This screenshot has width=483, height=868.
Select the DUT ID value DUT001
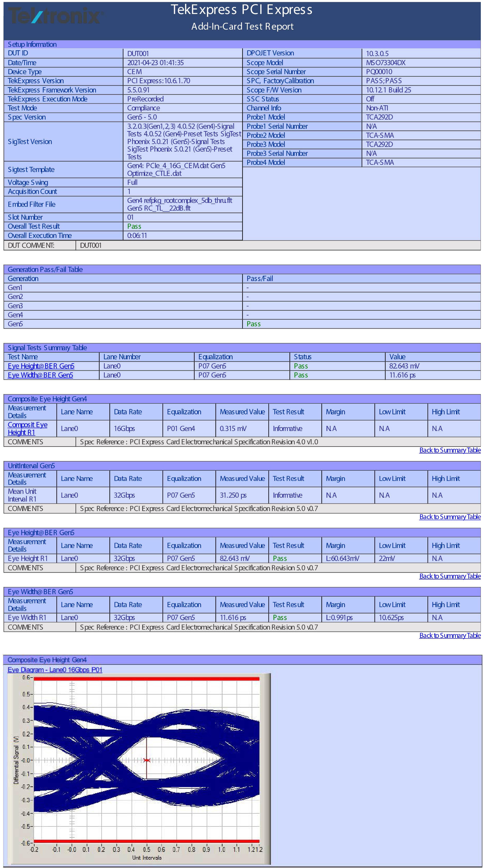click(x=138, y=54)
